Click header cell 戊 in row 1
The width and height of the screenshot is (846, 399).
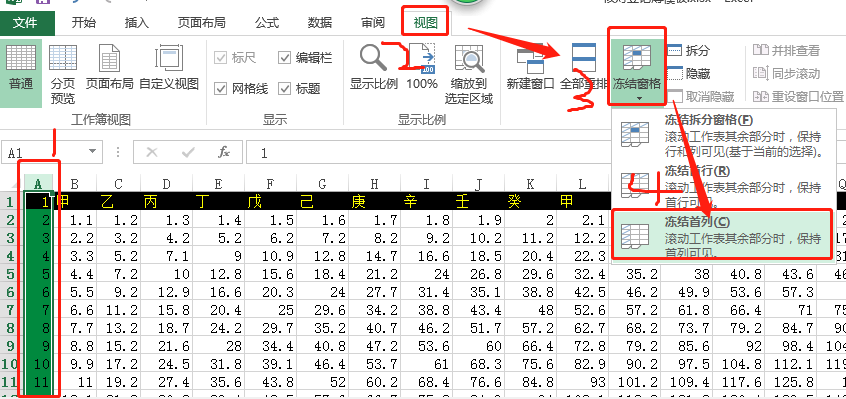tap(270, 202)
